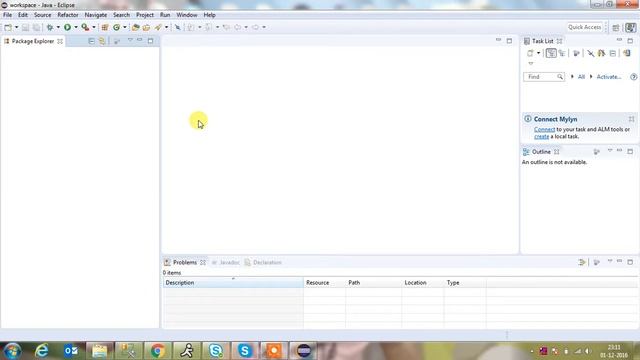This screenshot has width=640, height=360.
Task: Collapse All in Package Explorer
Action: [91, 41]
